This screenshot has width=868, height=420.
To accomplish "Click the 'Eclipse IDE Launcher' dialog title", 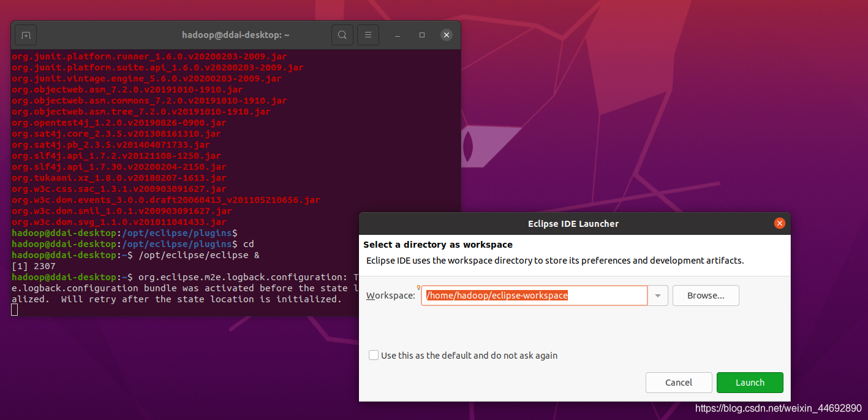I will 573,223.
